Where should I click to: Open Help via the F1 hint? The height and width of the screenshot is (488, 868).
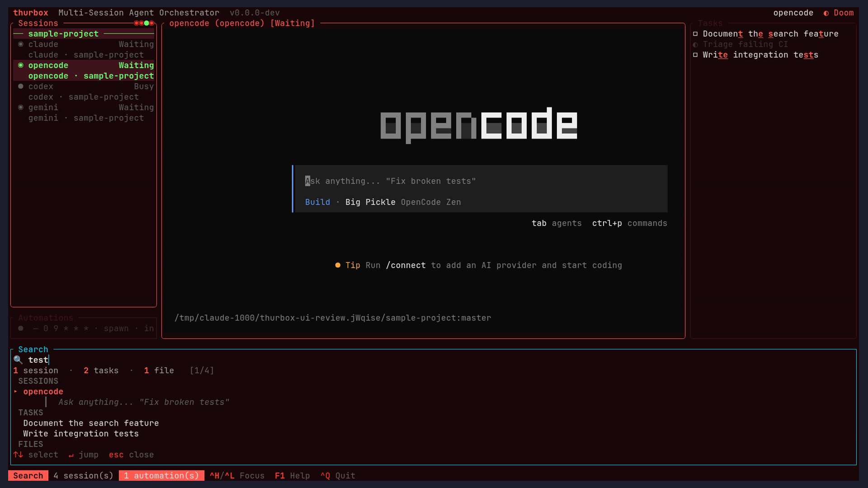tap(292, 476)
